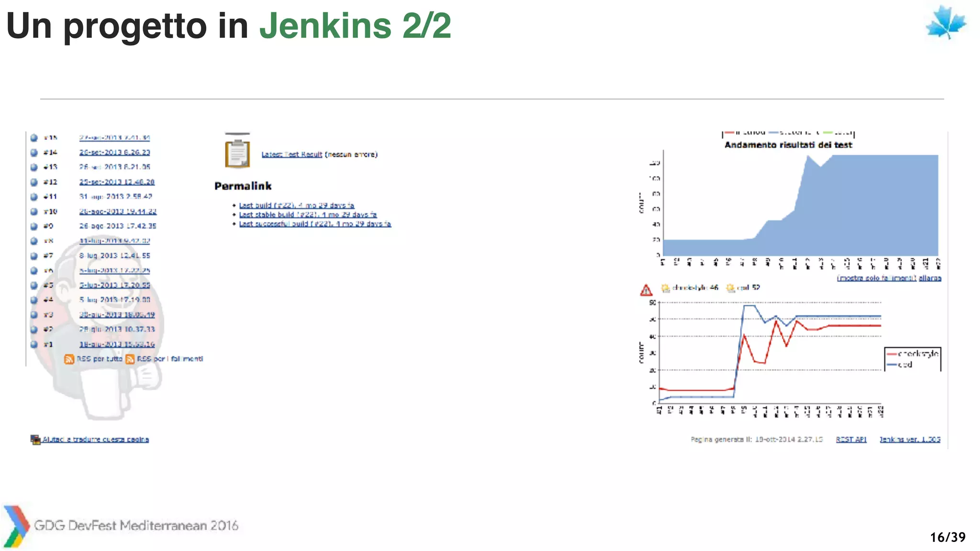980x551 pixels.
Task: Click the date text 8-lug-2013 12.41.55
Action: coord(115,255)
